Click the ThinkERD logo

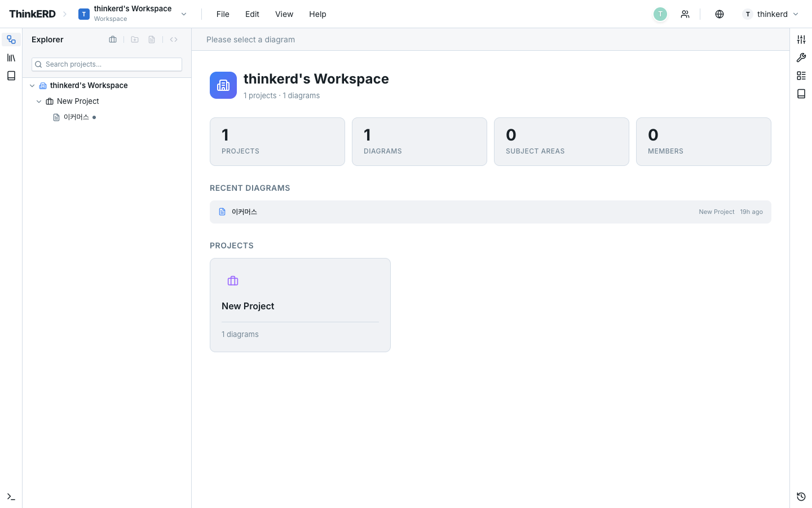[32, 14]
